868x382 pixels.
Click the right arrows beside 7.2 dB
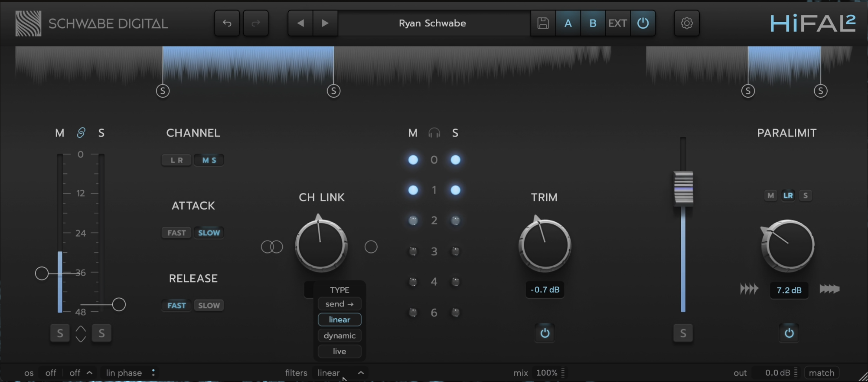(829, 289)
